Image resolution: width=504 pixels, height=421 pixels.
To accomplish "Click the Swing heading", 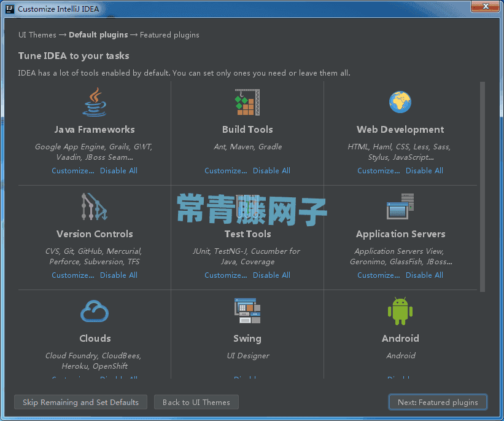I will pyautogui.click(x=247, y=339).
